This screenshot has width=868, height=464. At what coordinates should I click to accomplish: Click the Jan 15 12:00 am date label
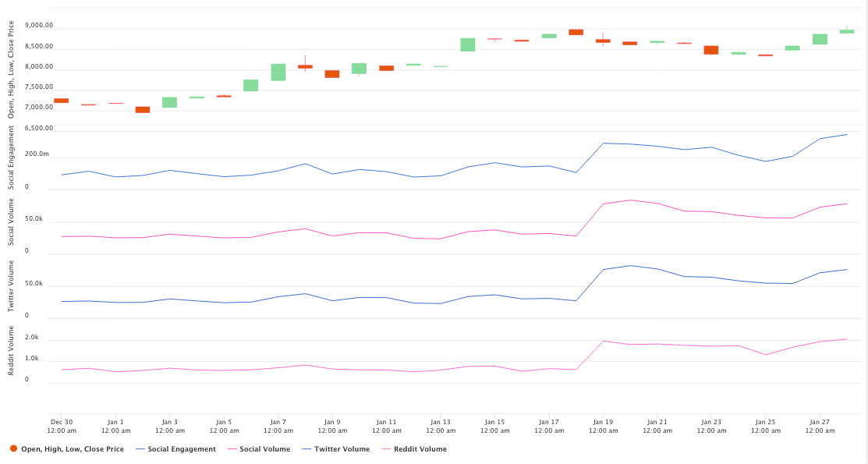tap(495, 427)
